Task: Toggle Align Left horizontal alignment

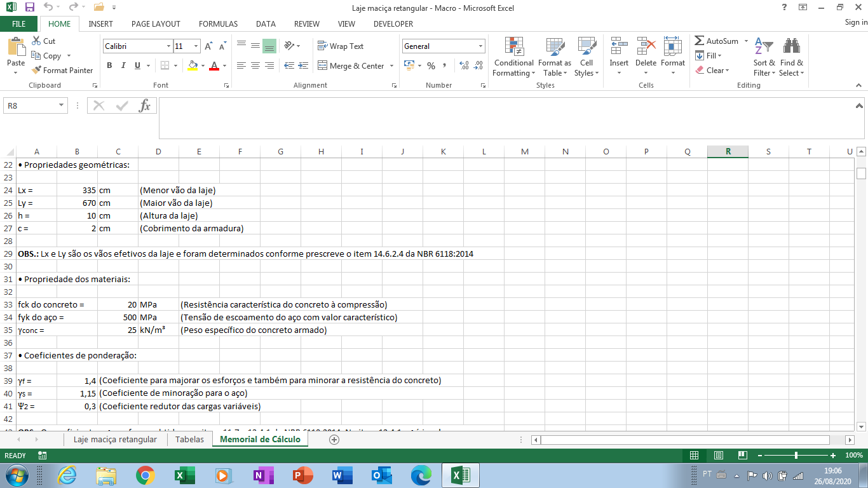Action: pos(241,65)
